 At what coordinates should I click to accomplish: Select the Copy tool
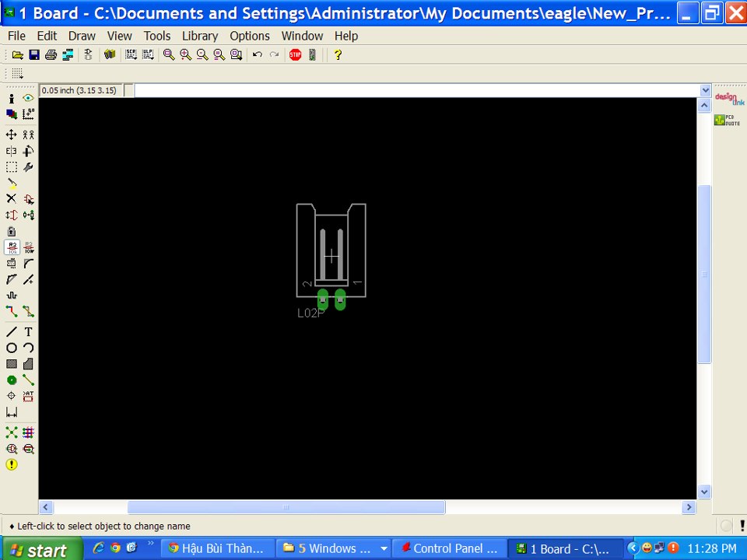[28, 135]
